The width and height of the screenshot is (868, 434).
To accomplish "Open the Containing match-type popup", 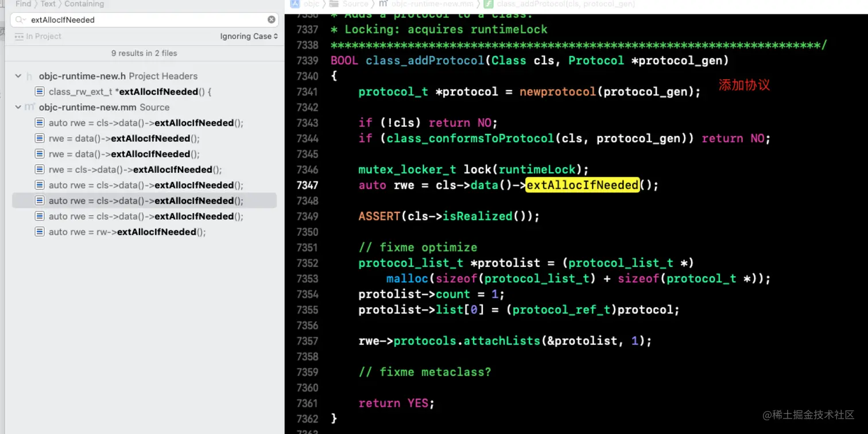I will coord(84,4).
